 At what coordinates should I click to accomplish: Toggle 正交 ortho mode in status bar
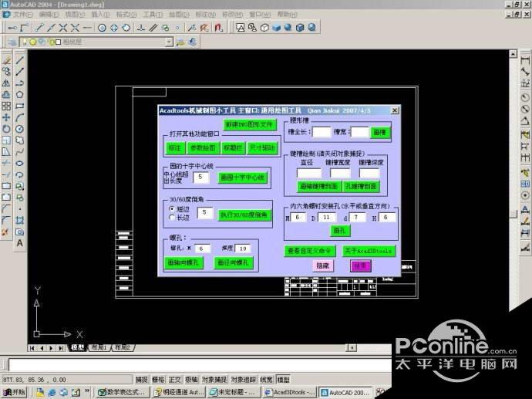coord(175,380)
